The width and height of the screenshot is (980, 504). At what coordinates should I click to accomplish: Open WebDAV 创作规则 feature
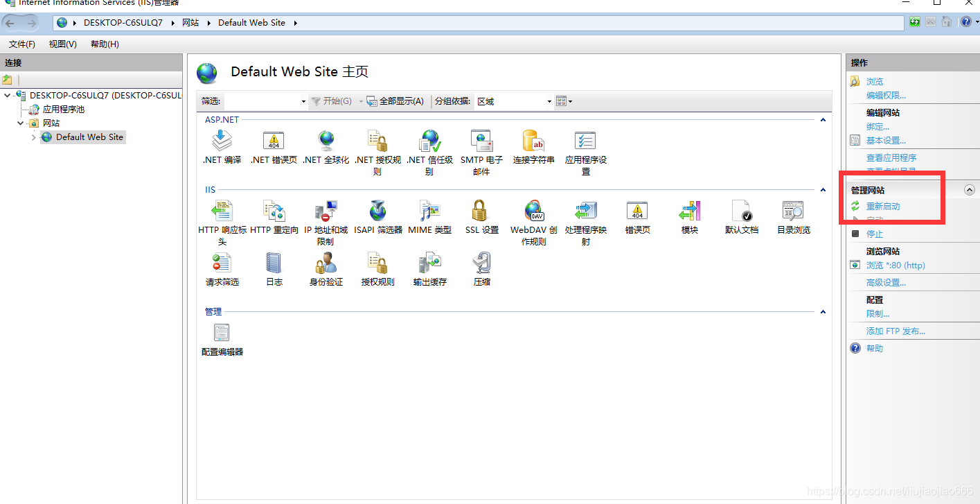coord(533,223)
